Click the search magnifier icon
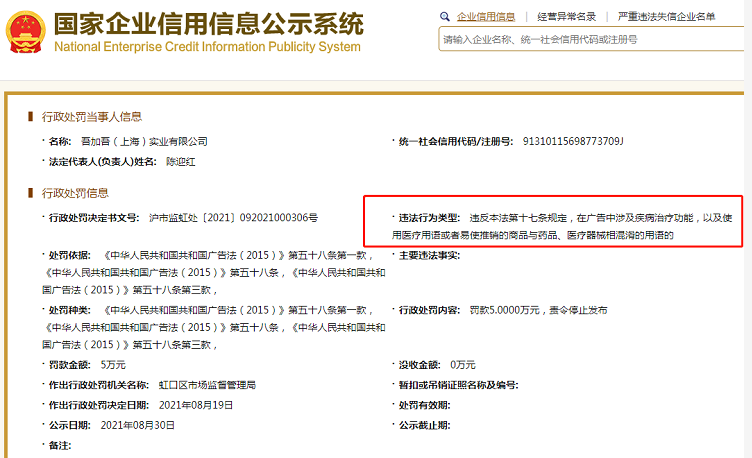The height and width of the screenshot is (458, 752). 445,17
